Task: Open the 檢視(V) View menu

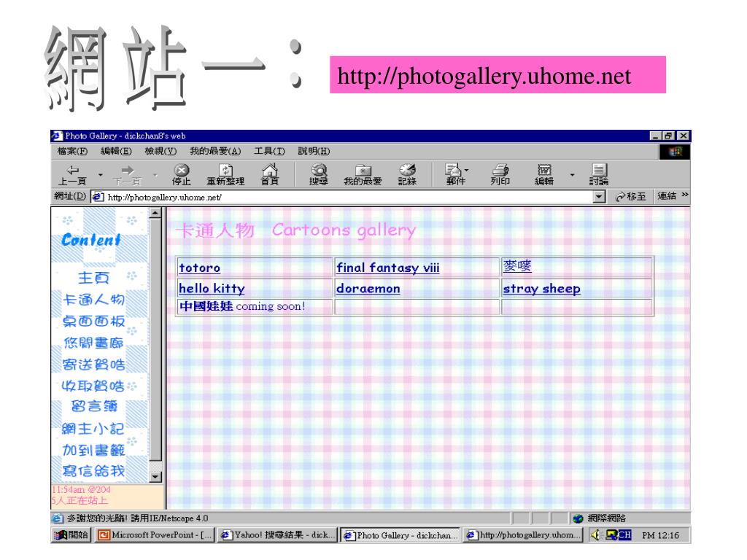Action: click(160, 151)
